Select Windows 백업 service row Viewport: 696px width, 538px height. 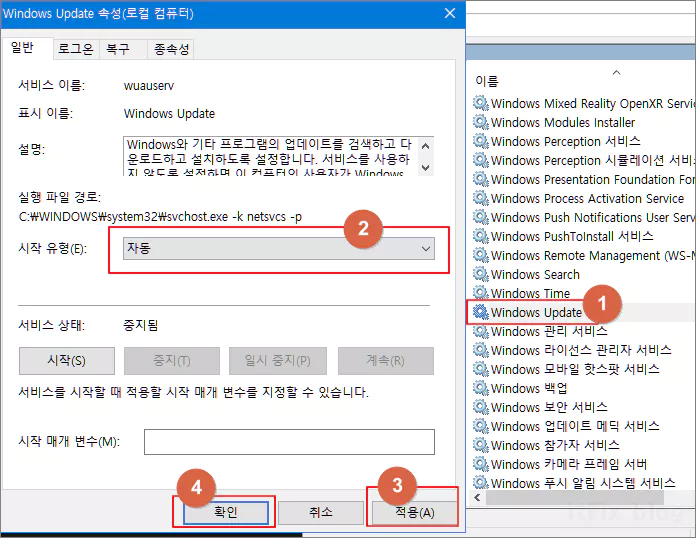pos(529,388)
